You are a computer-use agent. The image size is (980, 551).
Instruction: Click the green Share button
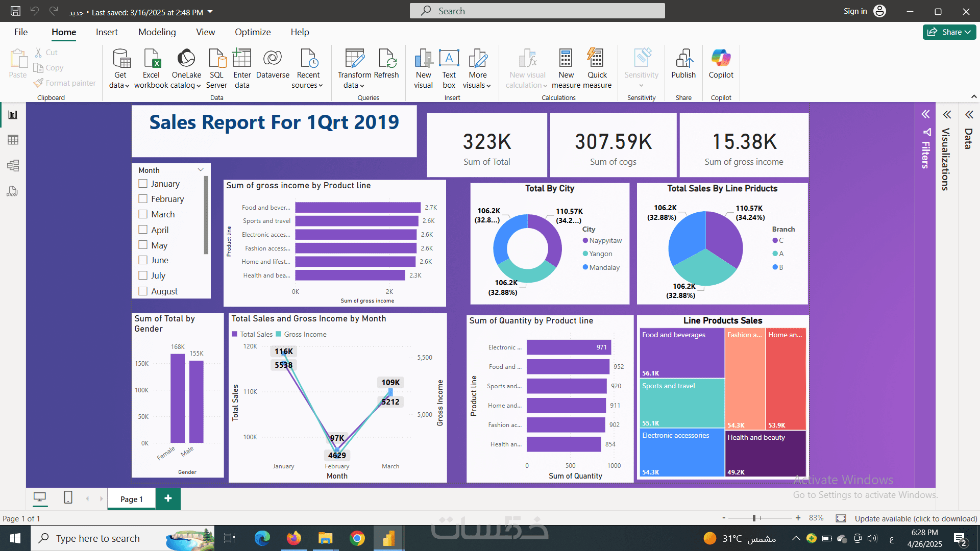tap(949, 32)
